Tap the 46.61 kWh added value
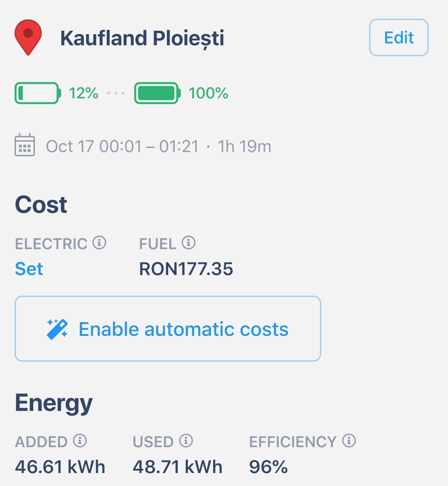The width and height of the screenshot is (448, 486). point(60,467)
